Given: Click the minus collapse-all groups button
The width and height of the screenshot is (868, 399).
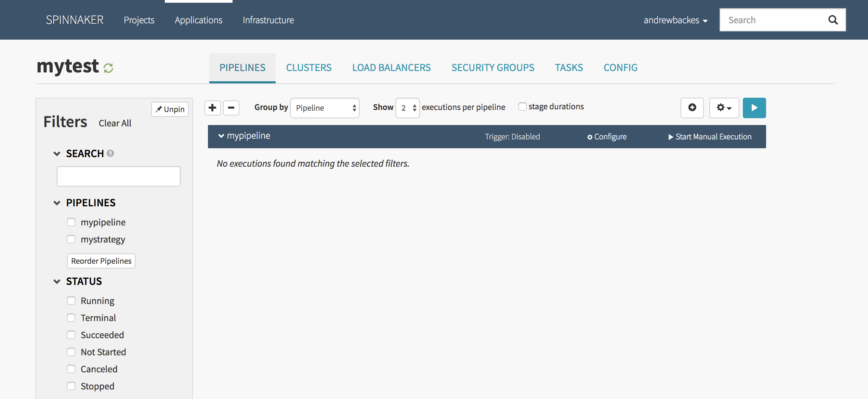Looking at the screenshot, I should click(x=231, y=108).
